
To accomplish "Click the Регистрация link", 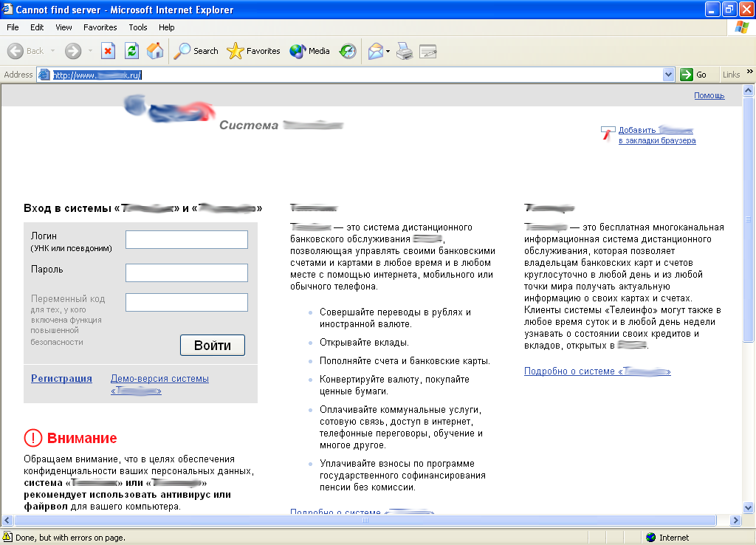I will (x=62, y=379).
